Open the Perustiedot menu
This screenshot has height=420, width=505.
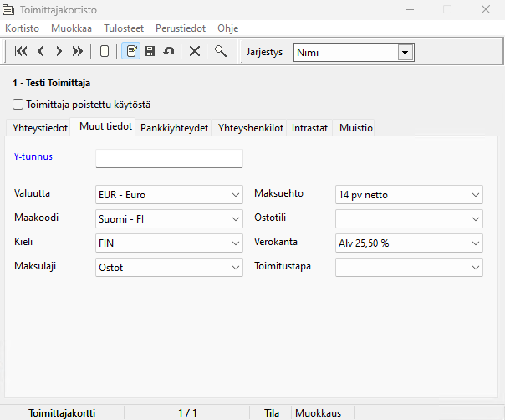tap(181, 28)
